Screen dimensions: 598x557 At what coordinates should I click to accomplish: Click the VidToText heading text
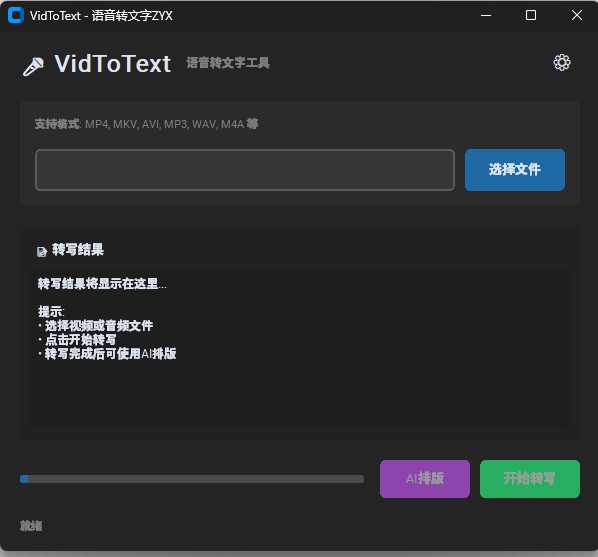[x=113, y=63]
